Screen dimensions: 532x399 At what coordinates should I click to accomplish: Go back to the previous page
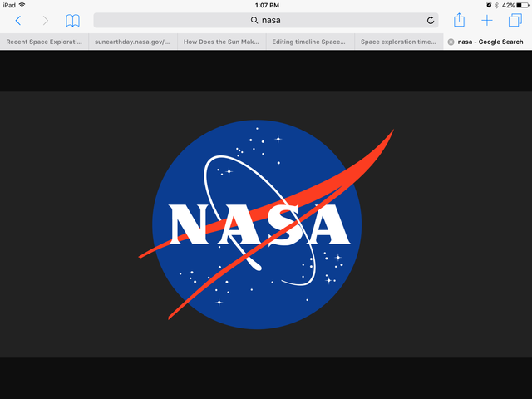tap(18, 21)
